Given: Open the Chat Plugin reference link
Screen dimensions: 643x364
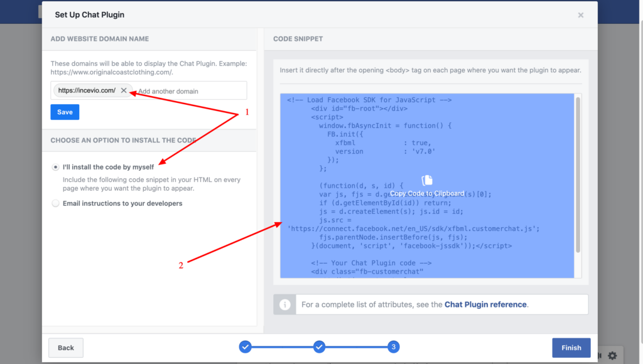Looking at the screenshot, I should coord(485,304).
